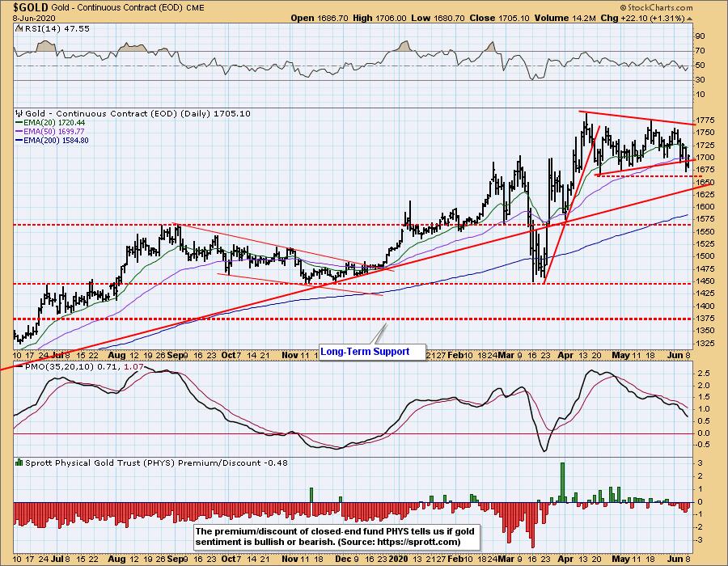The image size is (728, 566).
Task: Click the ©StockCharts.com attribution text
Action: click(x=656, y=7)
